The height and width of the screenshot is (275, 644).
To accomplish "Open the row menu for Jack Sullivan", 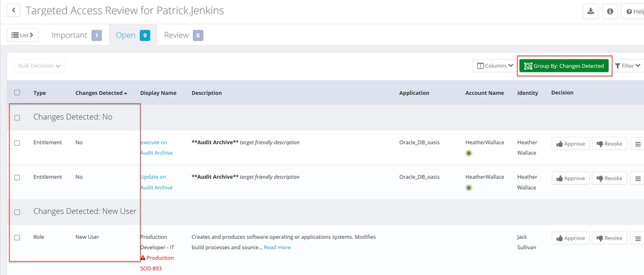I will (x=638, y=238).
